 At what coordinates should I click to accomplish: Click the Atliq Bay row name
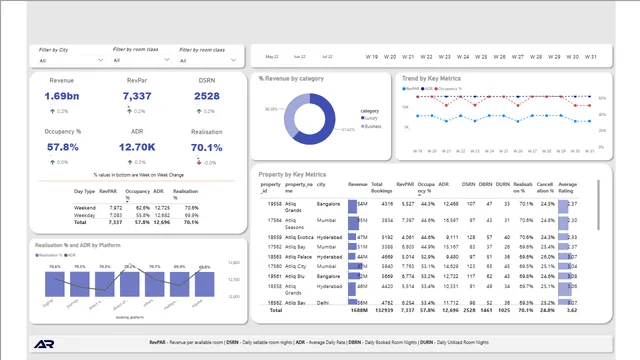click(295, 247)
